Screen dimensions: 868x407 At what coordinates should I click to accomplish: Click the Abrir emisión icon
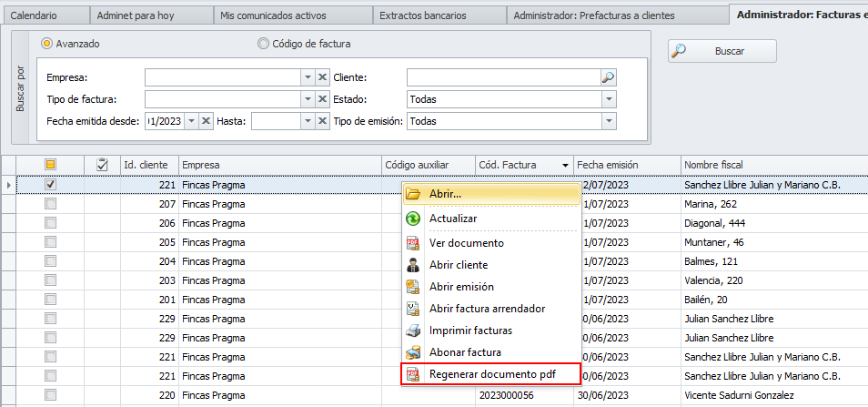413,287
